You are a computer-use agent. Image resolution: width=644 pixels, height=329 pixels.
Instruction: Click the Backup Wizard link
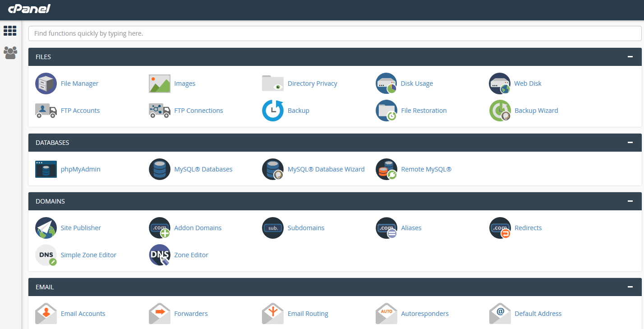tap(536, 111)
